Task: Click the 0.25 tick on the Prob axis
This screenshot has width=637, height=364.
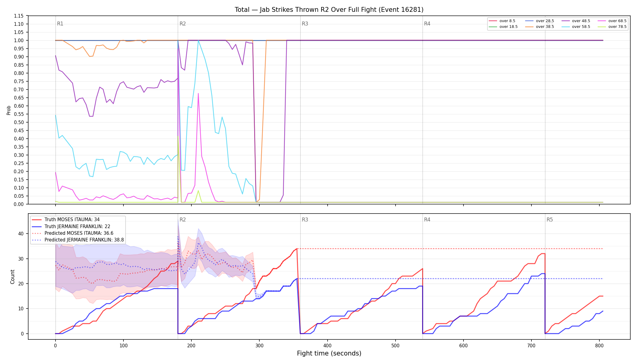Action: [x=19, y=163]
